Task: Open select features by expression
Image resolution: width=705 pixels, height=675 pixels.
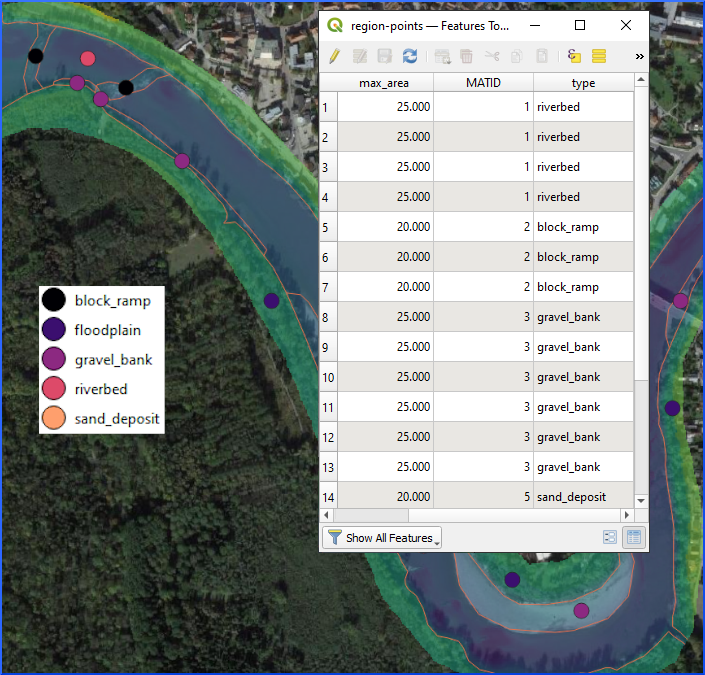Action: (574, 56)
